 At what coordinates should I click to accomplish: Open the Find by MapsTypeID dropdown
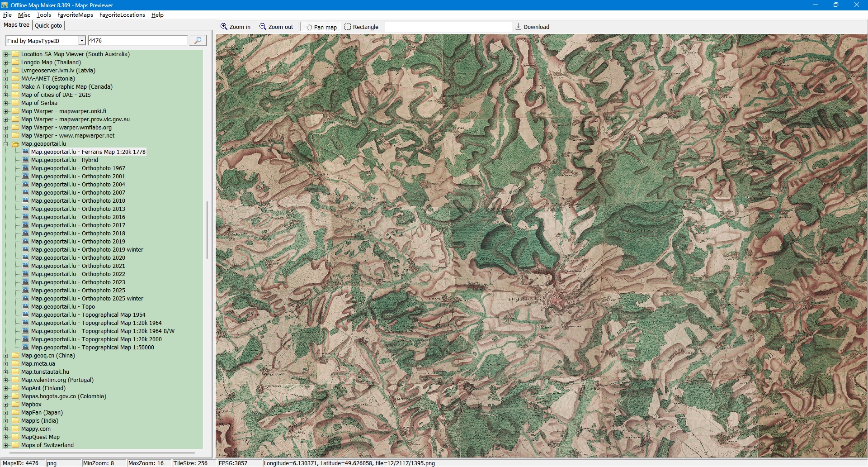click(82, 41)
